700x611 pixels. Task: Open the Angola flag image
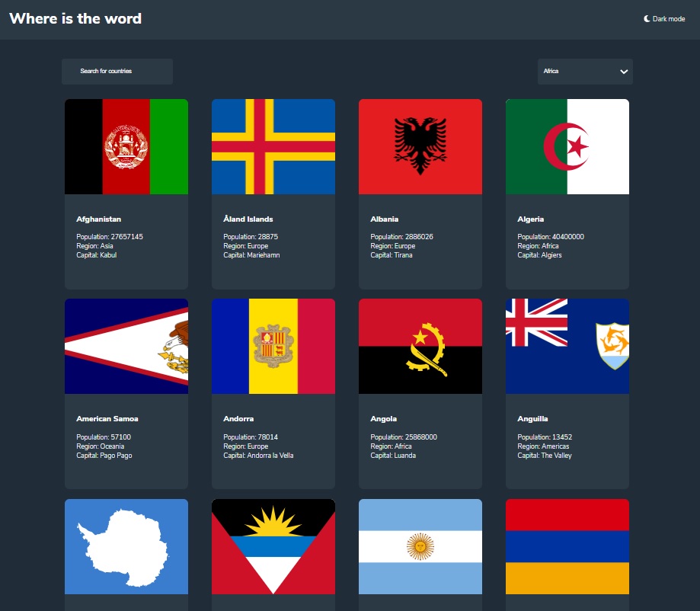420,346
